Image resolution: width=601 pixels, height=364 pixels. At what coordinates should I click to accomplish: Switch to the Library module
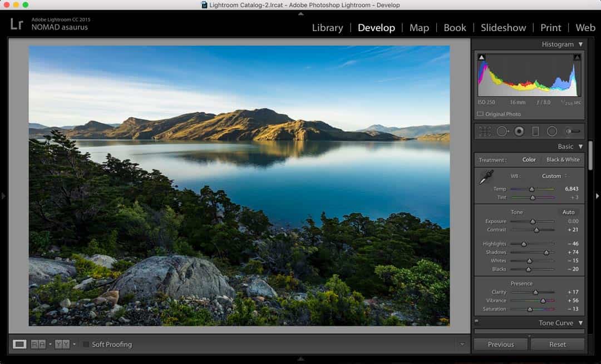click(x=327, y=28)
